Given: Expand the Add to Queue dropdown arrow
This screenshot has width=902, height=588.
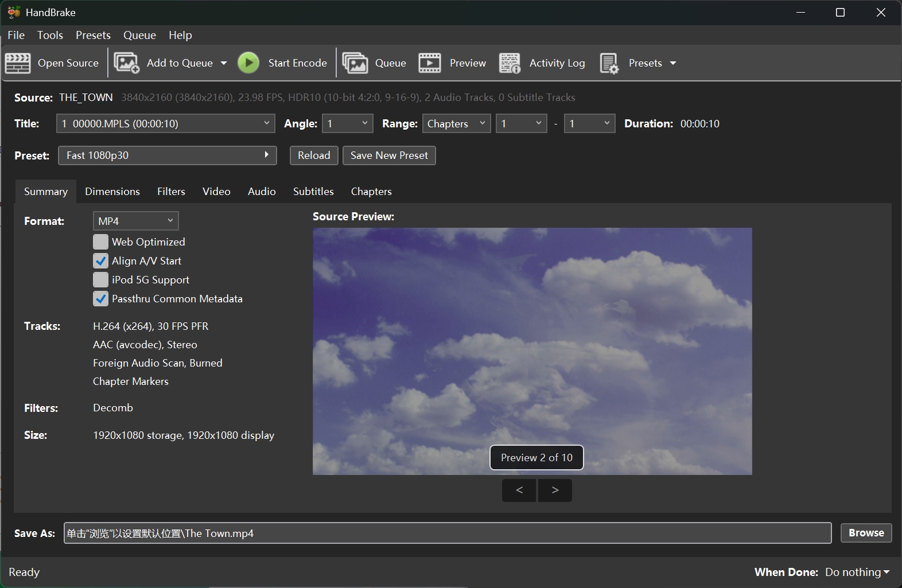Looking at the screenshot, I should tap(224, 63).
